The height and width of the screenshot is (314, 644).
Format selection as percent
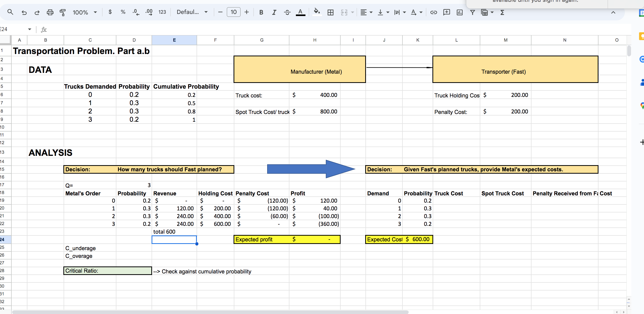(x=123, y=12)
